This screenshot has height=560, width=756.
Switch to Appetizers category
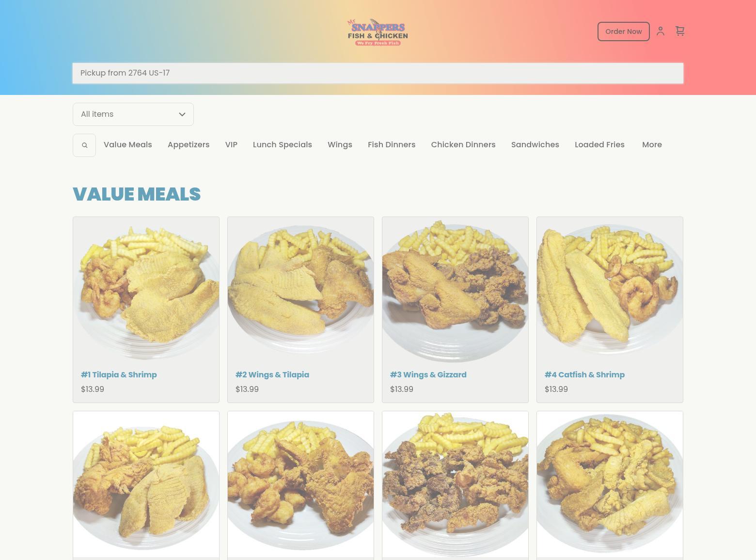tap(189, 145)
